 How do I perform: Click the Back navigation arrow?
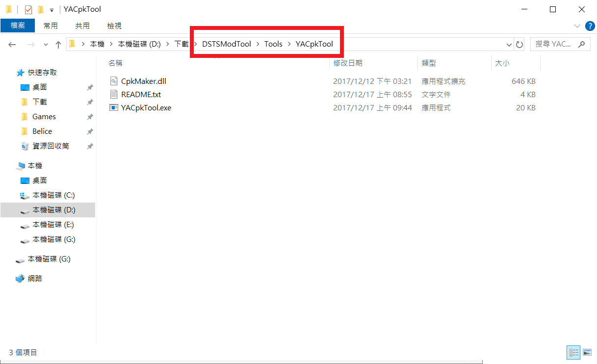pos(12,44)
